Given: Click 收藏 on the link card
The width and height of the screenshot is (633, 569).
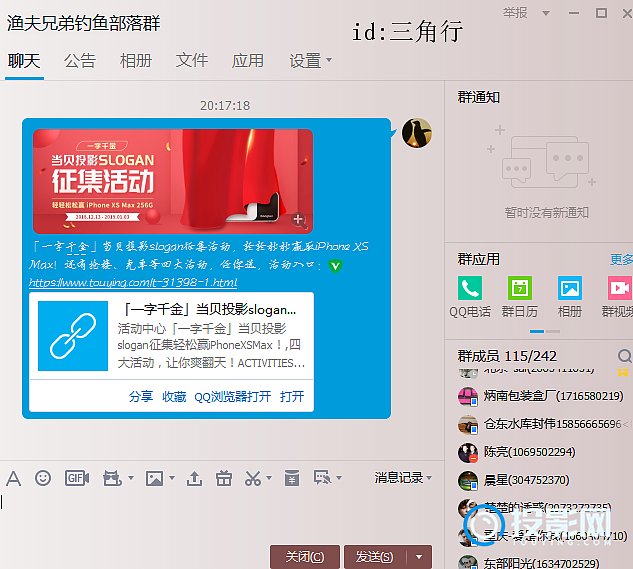Looking at the screenshot, I should (174, 397).
